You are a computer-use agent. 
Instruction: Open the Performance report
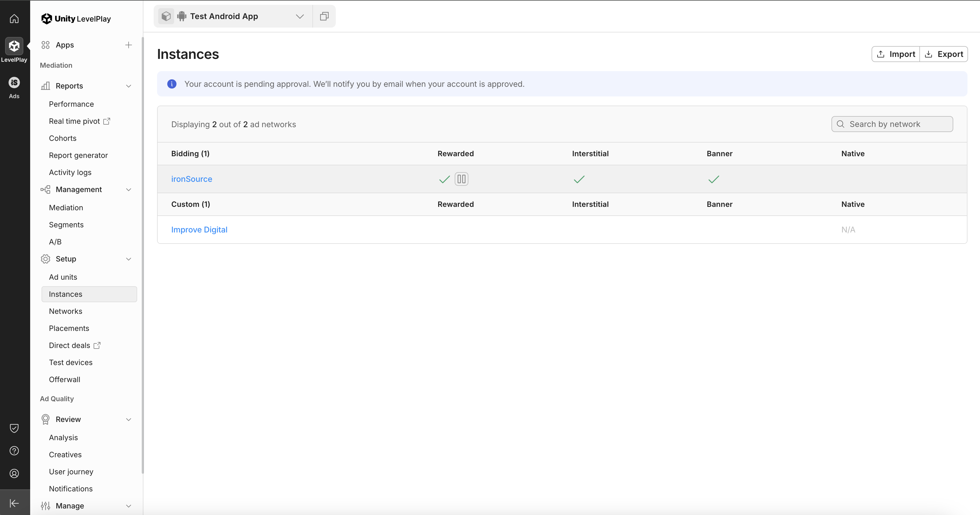(71, 104)
